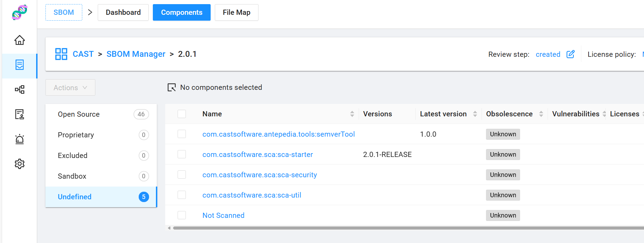Screen dimensions: 644x243
Task: Open the alerts siren icon in sidebar
Action: (20, 139)
